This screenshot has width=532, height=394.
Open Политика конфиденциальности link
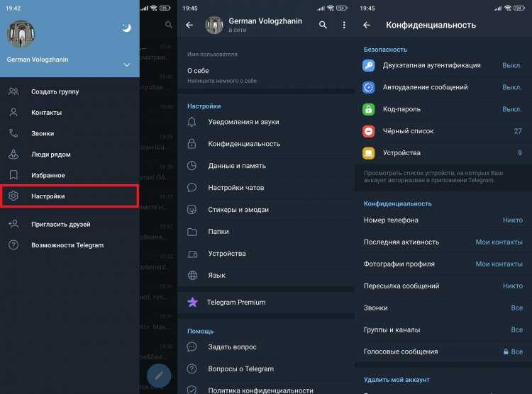(266, 390)
